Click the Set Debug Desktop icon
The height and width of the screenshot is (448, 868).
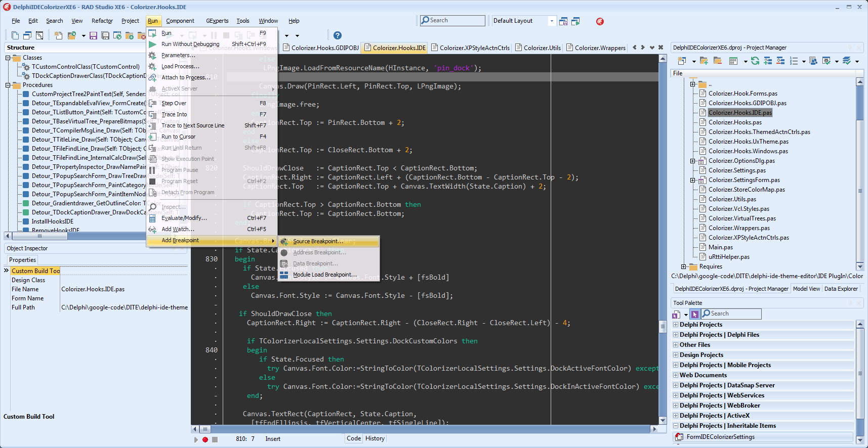(x=575, y=21)
